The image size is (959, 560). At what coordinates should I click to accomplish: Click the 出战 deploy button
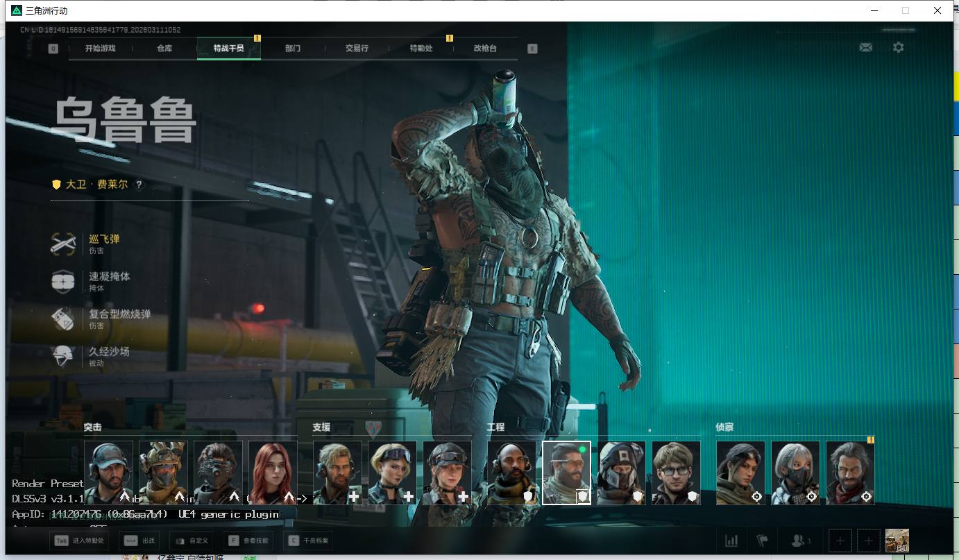click(x=139, y=541)
